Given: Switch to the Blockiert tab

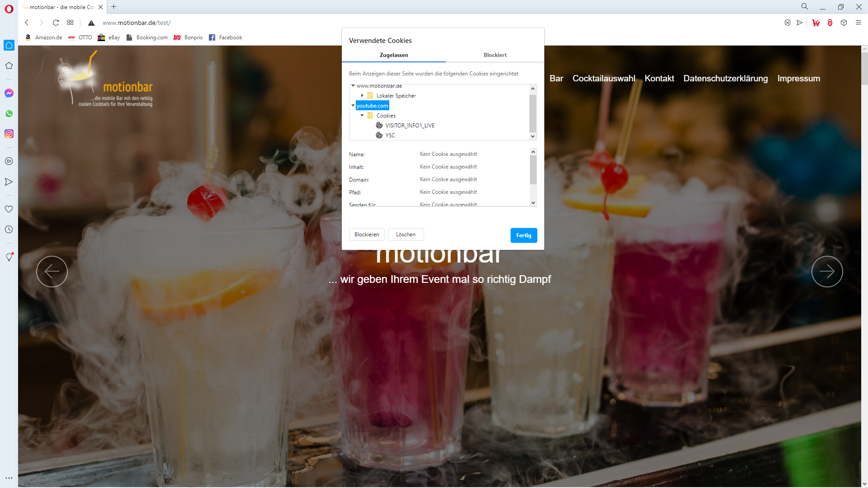Looking at the screenshot, I should (x=495, y=55).
